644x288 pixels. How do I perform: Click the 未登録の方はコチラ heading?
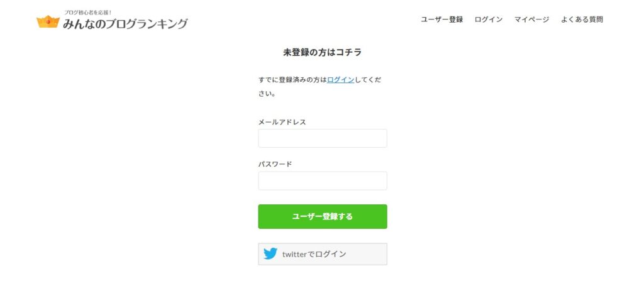coord(322,52)
